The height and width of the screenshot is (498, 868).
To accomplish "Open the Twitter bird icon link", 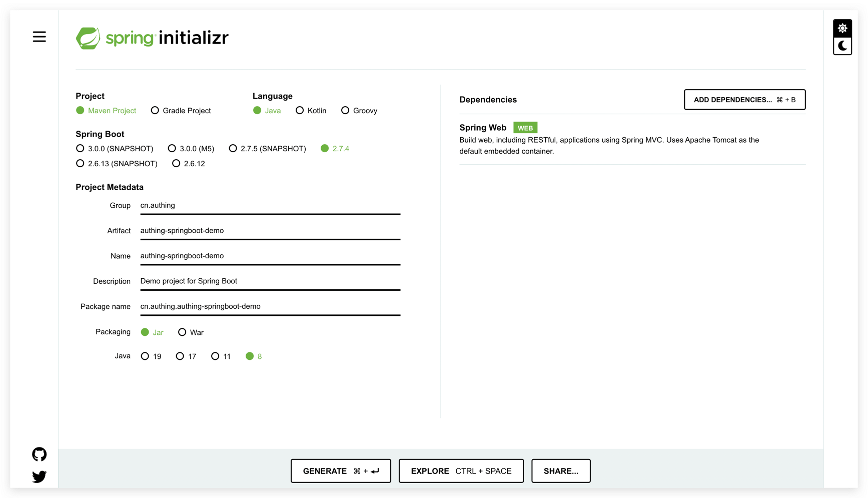I will click(39, 476).
